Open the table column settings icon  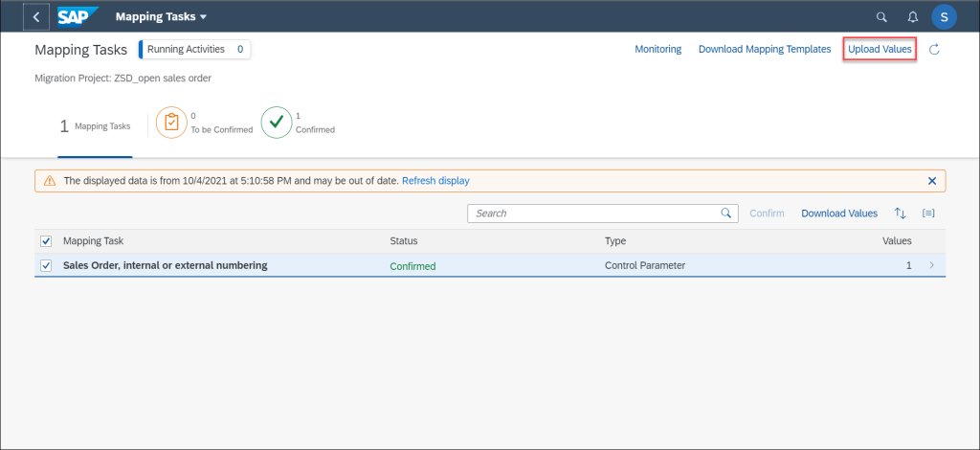click(928, 214)
